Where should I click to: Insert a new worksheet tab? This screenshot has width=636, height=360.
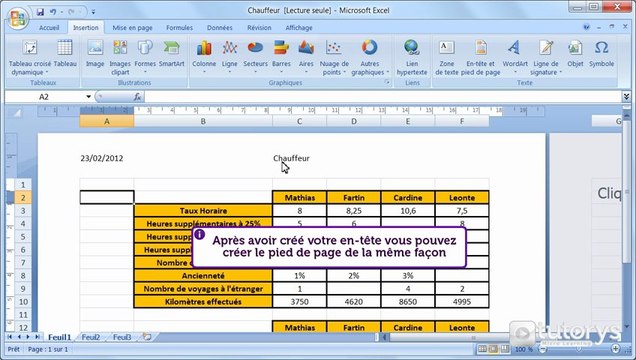[147, 337]
